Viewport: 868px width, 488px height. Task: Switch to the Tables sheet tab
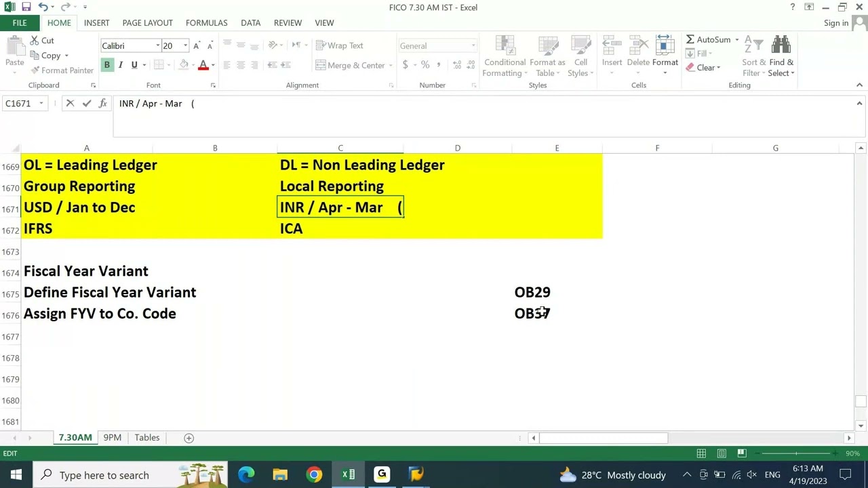[x=146, y=437]
